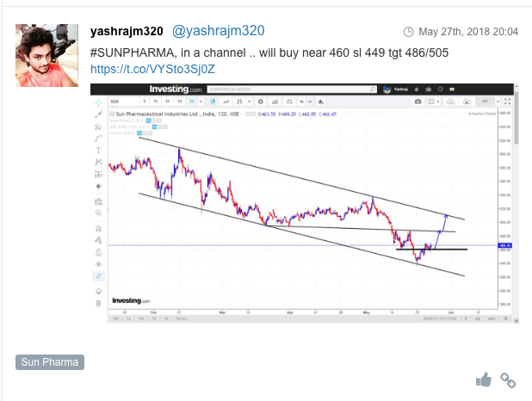Click the SUN symbol input box
This screenshot has height=401, width=532.
124,102
